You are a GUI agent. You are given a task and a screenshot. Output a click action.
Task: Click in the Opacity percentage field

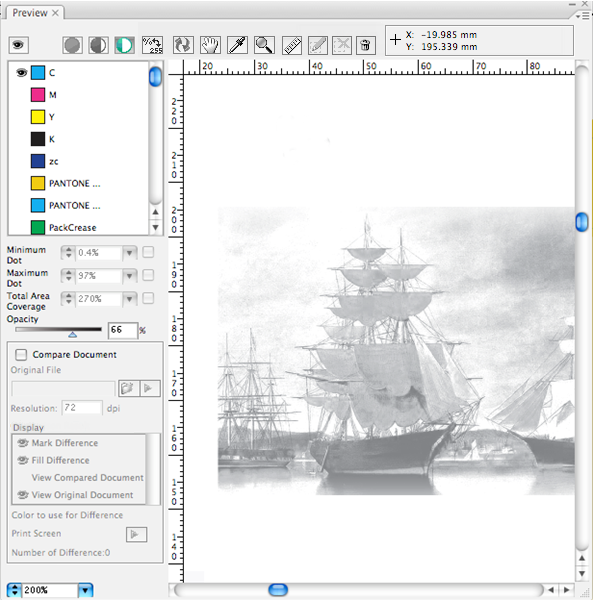pos(123,330)
